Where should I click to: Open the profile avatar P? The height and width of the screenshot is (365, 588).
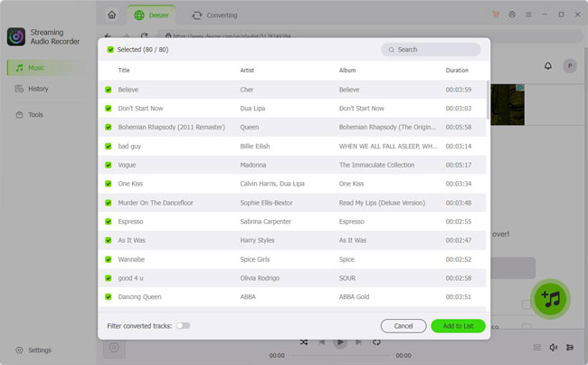point(570,66)
